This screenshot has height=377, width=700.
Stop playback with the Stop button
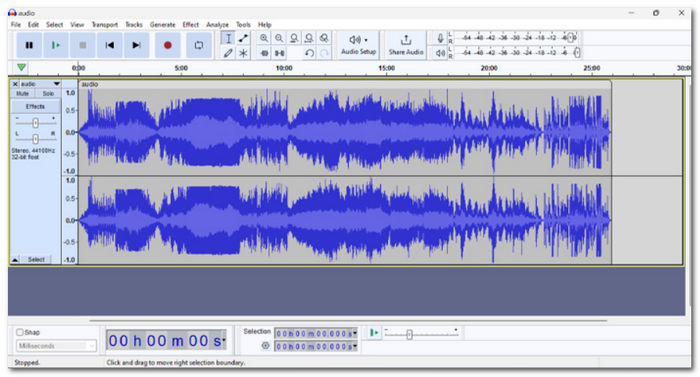[83, 45]
